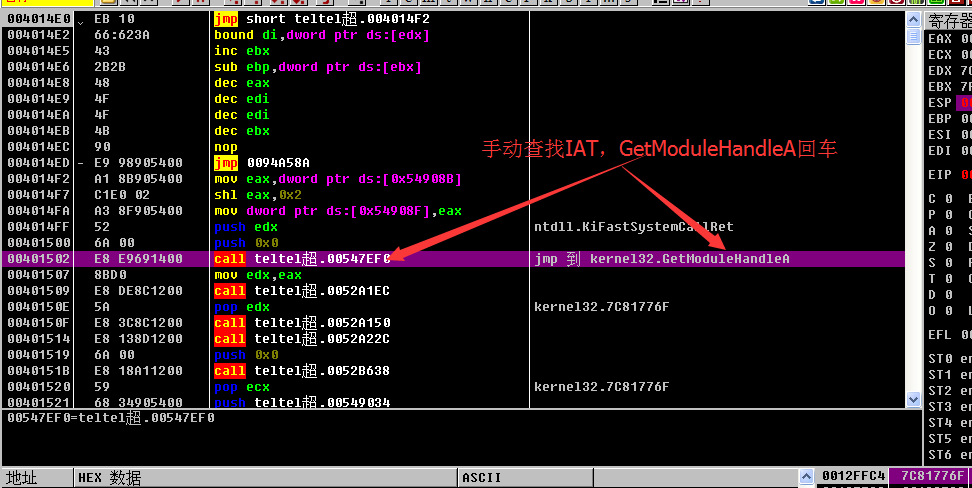
Task: Click the disassembly scrollbar up arrow
Action: click(913, 19)
